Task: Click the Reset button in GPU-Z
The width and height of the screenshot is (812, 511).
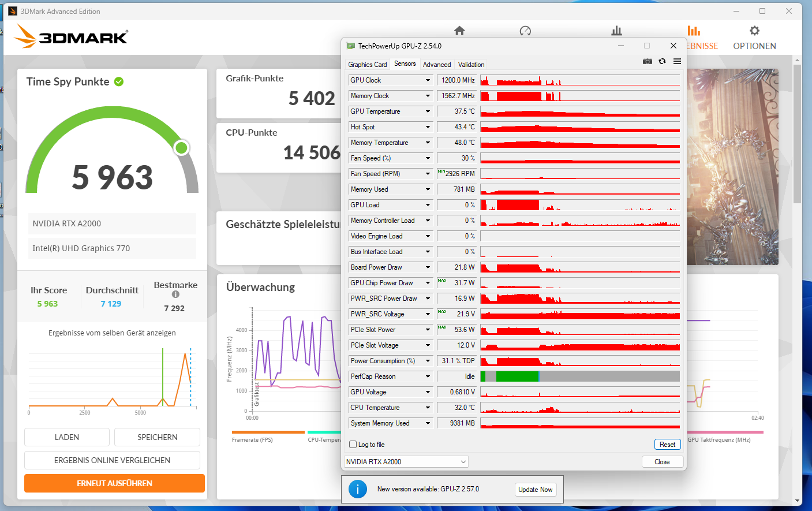Action: (x=667, y=445)
